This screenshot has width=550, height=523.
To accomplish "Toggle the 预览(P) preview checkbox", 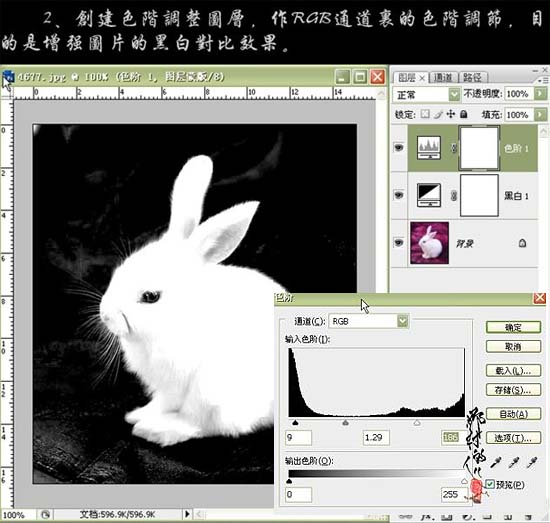I will (x=490, y=484).
